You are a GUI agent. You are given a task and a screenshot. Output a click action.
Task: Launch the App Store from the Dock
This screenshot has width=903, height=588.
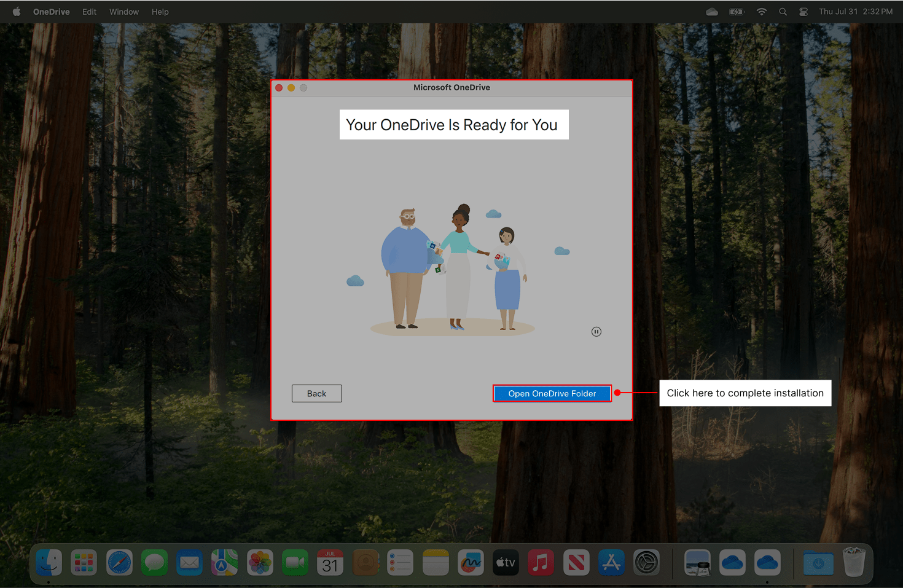(611, 562)
